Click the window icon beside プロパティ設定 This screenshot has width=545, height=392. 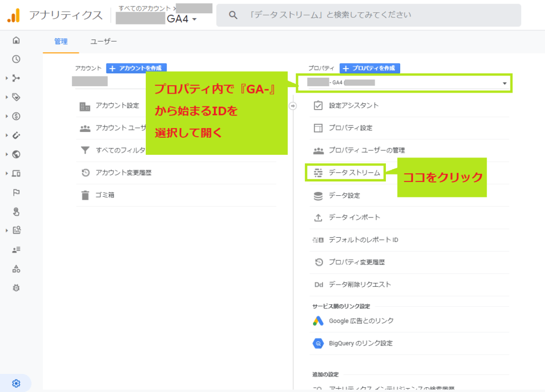point(318,128)
